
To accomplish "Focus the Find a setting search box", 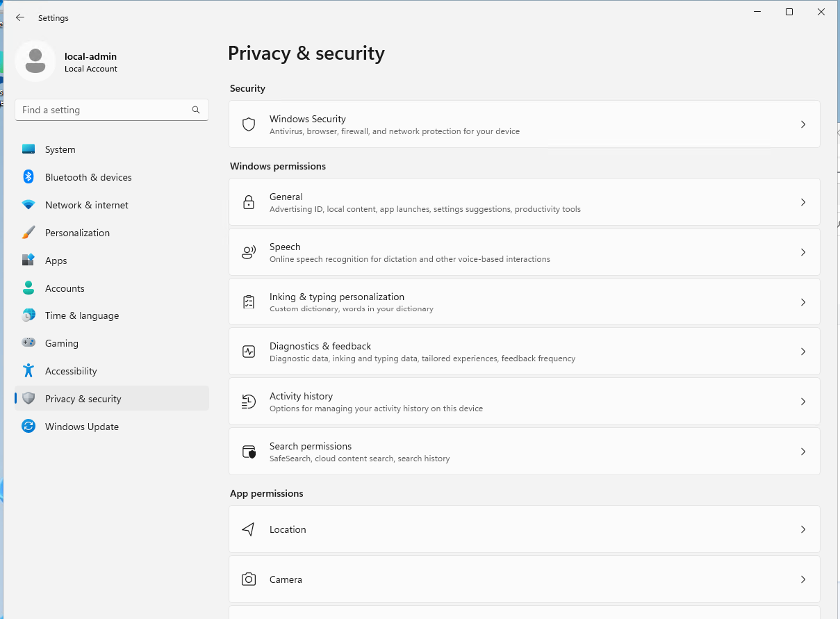I will click(112, 110).
